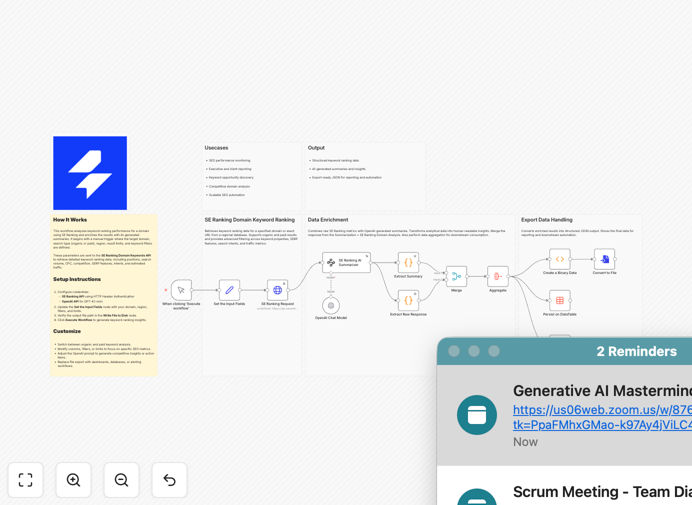
Task: Click 'SE Ranking Domain Keyword Ranking' section title
Action: (249, 220)
